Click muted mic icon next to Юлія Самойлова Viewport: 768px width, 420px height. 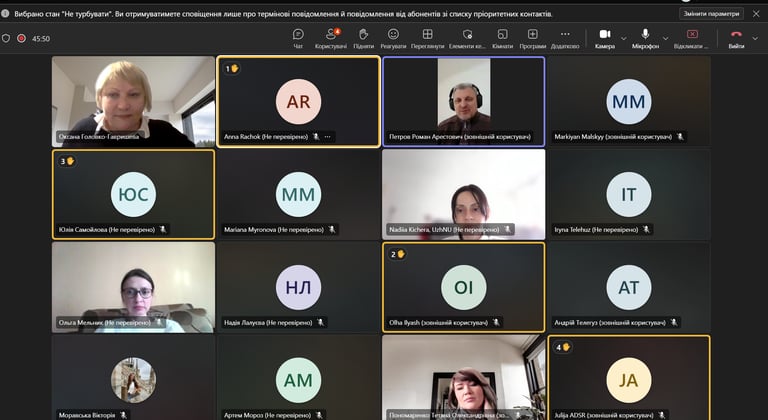tap(163, 229)
